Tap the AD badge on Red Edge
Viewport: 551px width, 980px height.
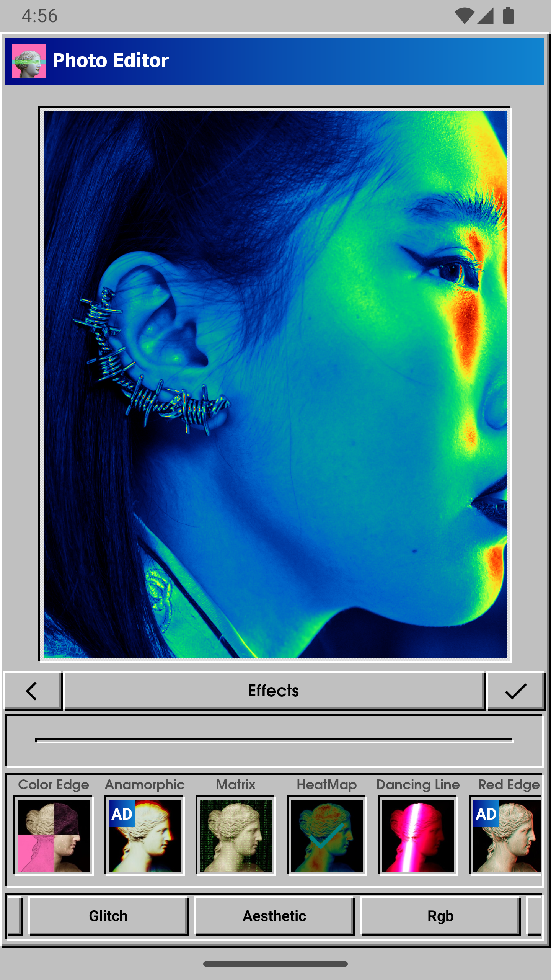click(x=486, y=814)
